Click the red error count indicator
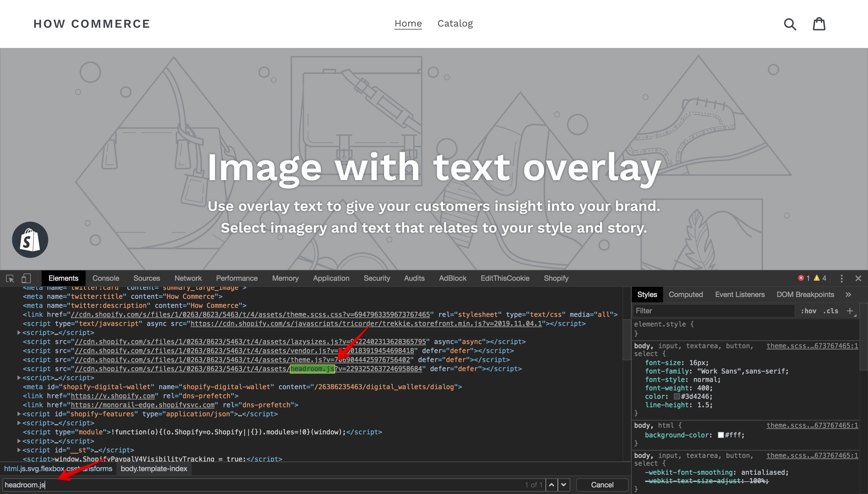868x494 pixels. point(804,278)
